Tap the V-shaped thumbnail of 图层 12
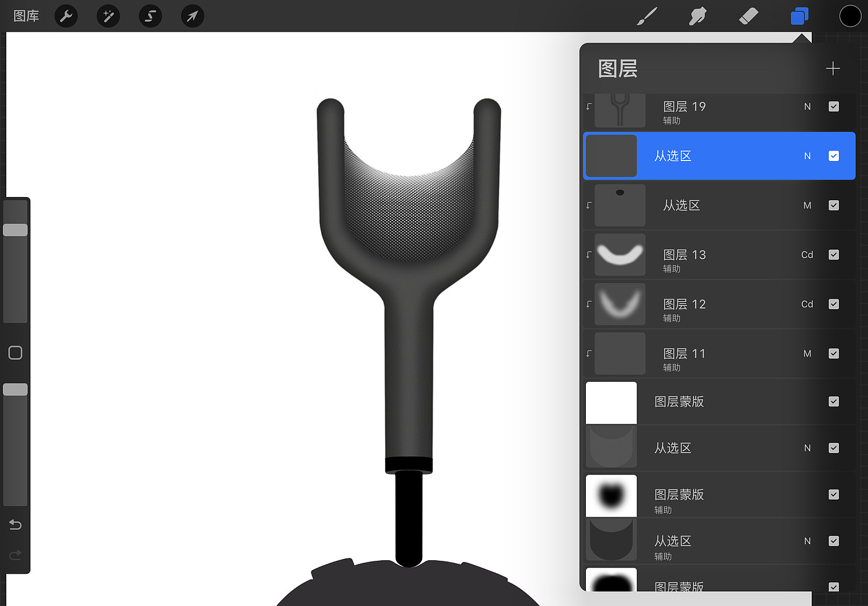This screenshot has height=606, width=868. click(620, 304)
